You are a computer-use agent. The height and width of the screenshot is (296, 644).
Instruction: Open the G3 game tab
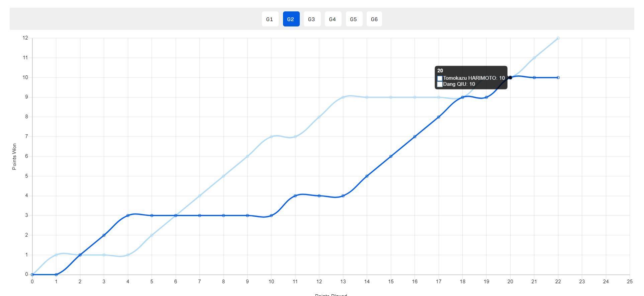(x=312, y=19)
